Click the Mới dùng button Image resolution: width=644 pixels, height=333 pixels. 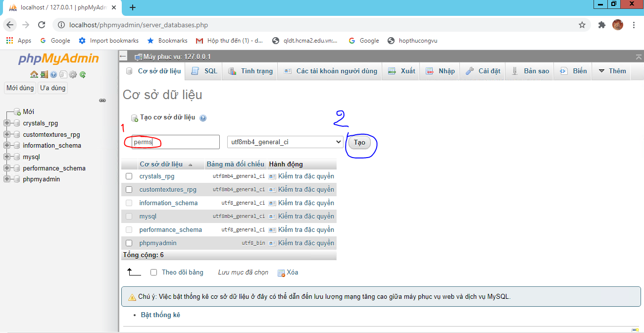[x=20, y=88]
